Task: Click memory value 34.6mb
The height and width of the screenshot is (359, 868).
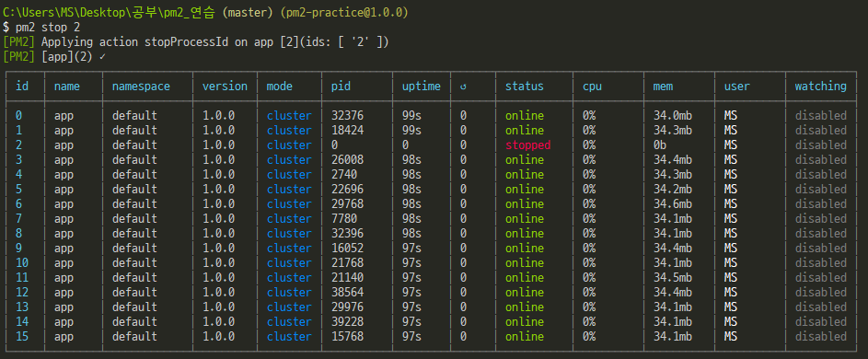Action: coord(673,203)
